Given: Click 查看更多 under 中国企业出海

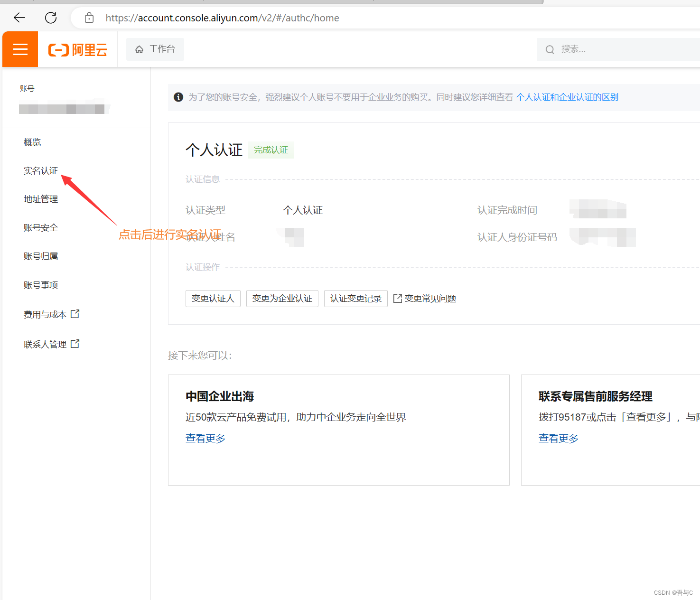Looking at the screenshot, I should [x=205, y=438].
